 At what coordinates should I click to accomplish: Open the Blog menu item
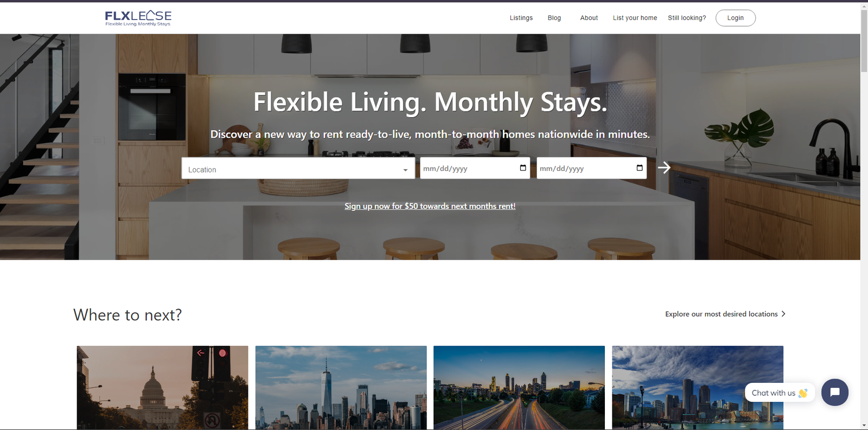pos(554,18)
